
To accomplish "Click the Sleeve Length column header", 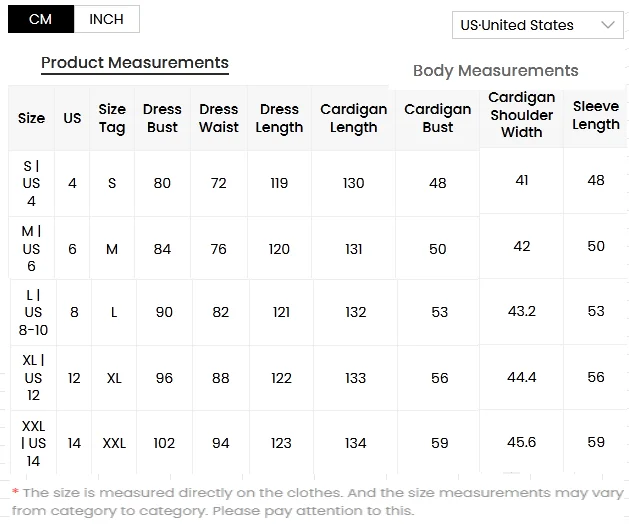I will click(x=596, y=115).
